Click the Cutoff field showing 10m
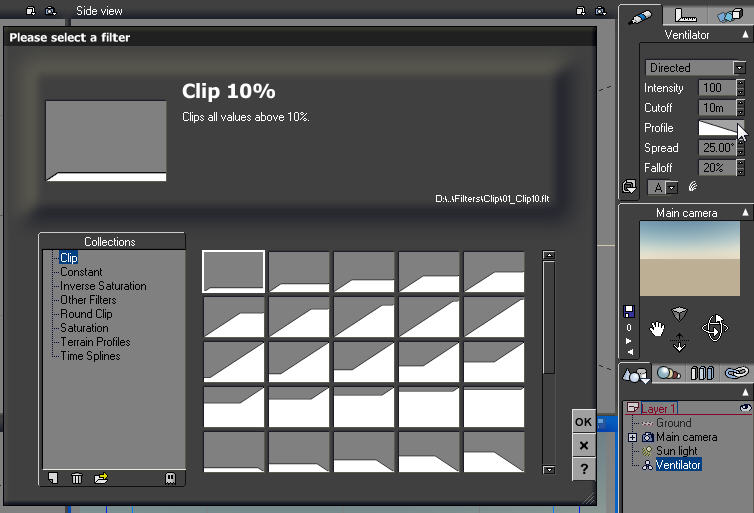 click(x=717, y=108)
